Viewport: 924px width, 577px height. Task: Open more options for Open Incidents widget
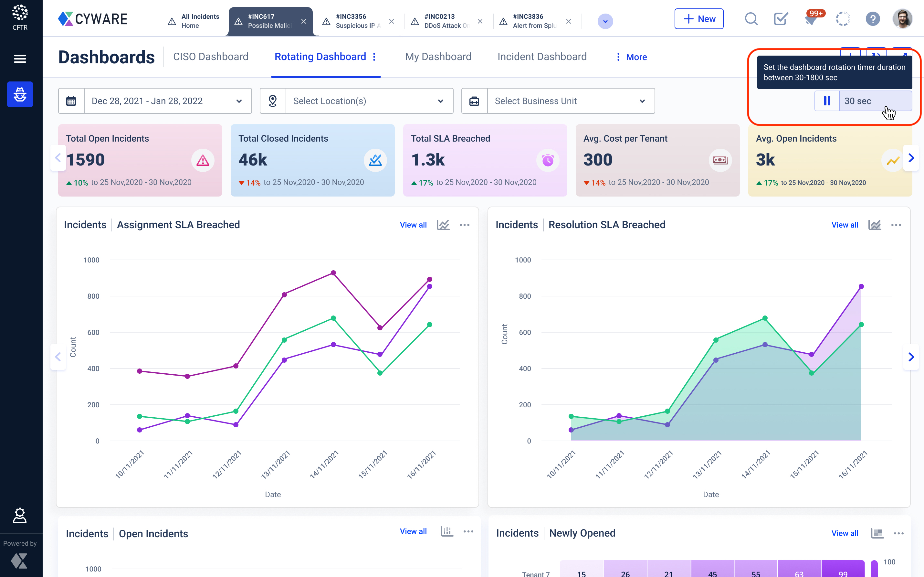tap(468, 531)
